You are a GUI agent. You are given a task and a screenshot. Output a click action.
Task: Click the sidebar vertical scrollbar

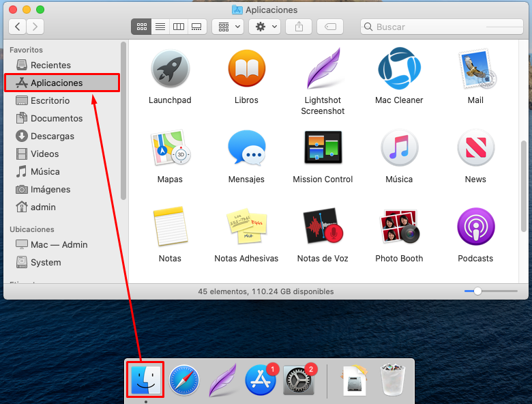tap(123, 121)
